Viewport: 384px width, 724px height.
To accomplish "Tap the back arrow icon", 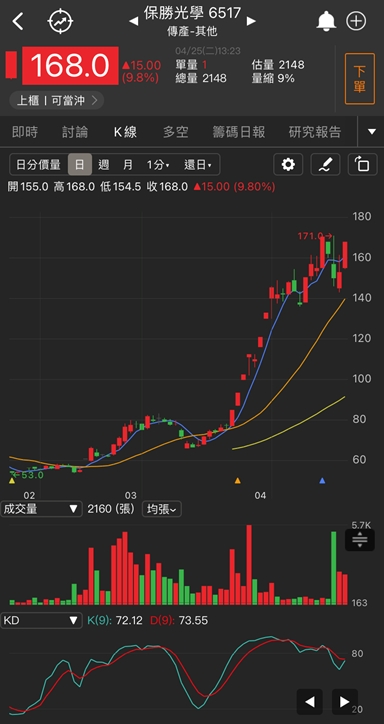I will [18, 21].
